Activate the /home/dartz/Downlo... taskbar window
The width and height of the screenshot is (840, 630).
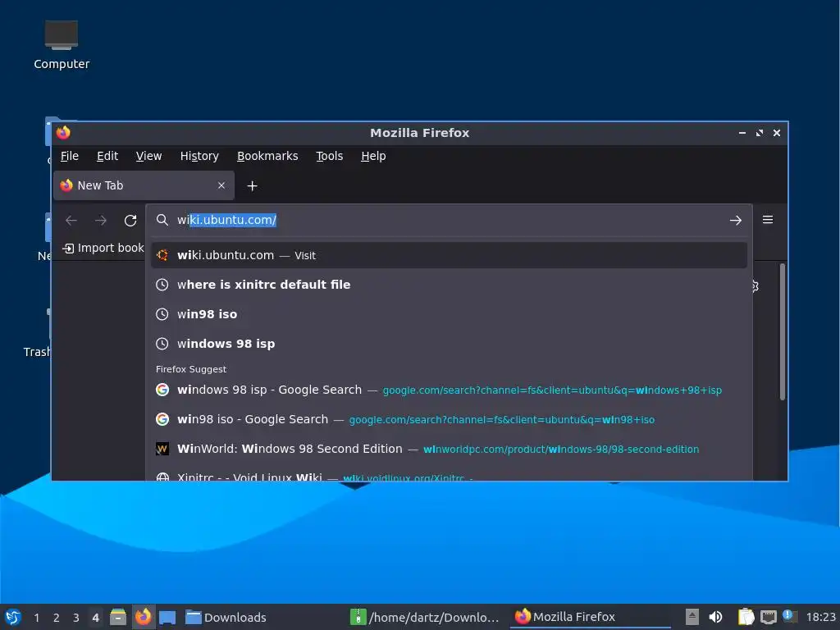click(x=426, y=617)
